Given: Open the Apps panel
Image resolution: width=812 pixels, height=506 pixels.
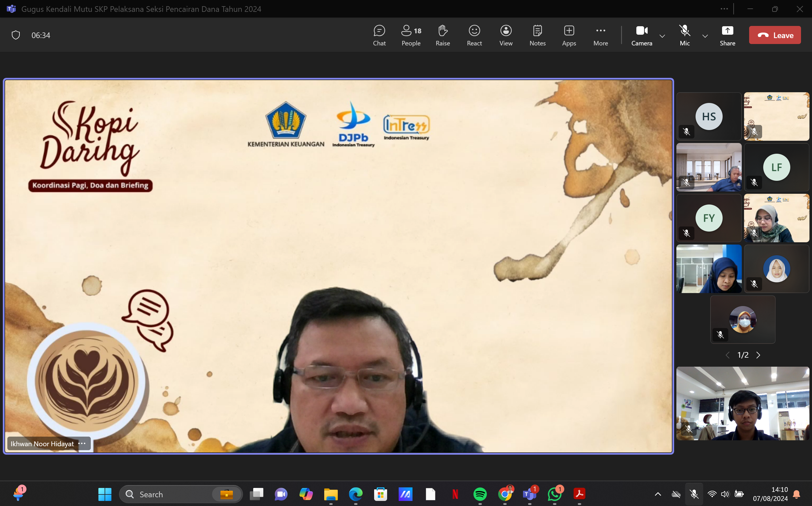Looking at the screenshot, I should (569, 35).
